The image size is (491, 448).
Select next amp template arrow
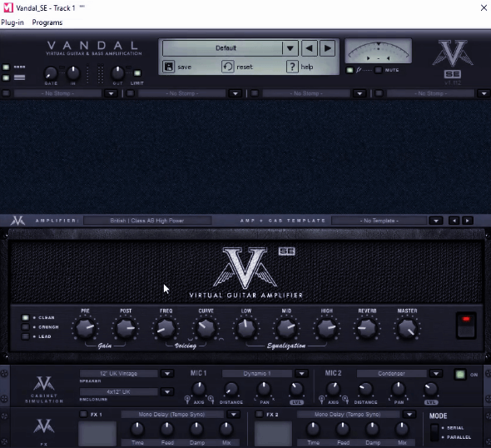click(x=468, y=221)
